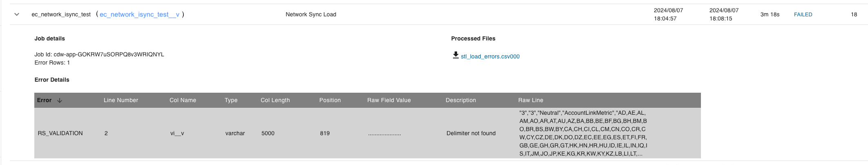The image size is (868, 165).
Task: Click the Col Length column header
Action: pyautogui.click(x=275, y=100)
